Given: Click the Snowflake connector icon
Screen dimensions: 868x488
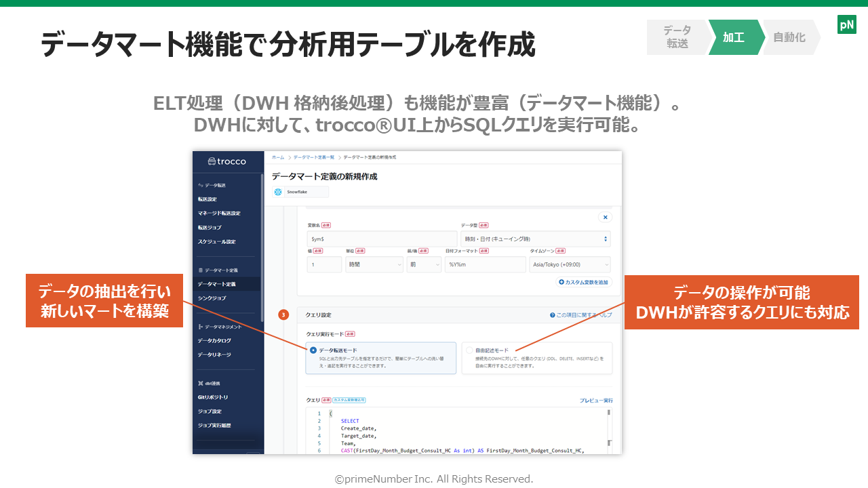Looking at the screenshot, I should 278,192.
